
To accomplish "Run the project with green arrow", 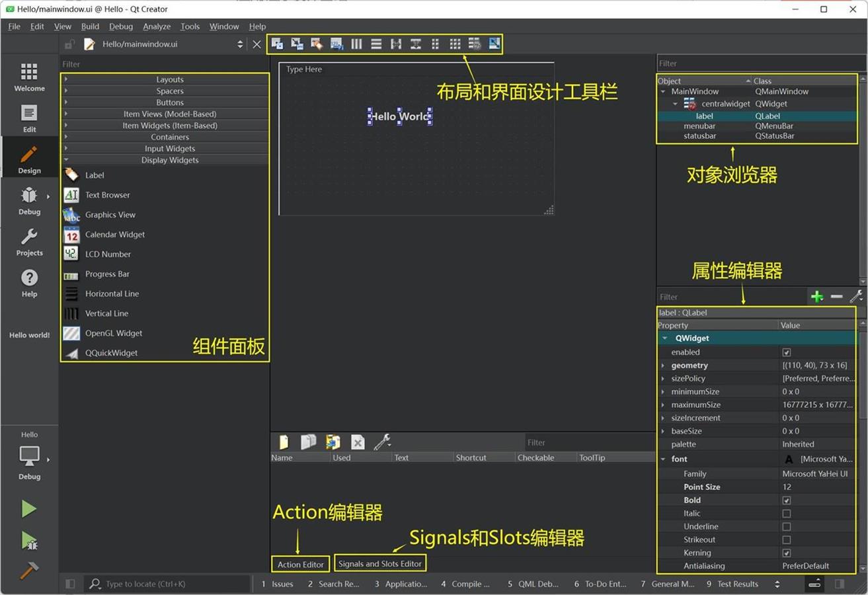I will pyautogui.click(x=28, y=508).
